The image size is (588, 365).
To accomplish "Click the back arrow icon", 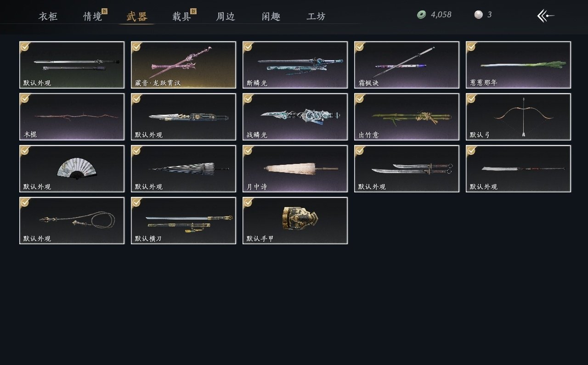I will [x=546, y=16].
